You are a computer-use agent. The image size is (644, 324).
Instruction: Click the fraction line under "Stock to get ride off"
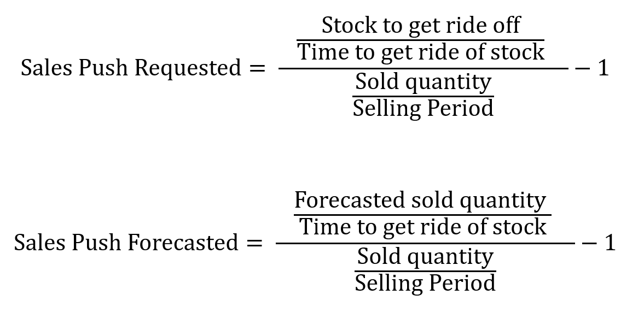420,40
